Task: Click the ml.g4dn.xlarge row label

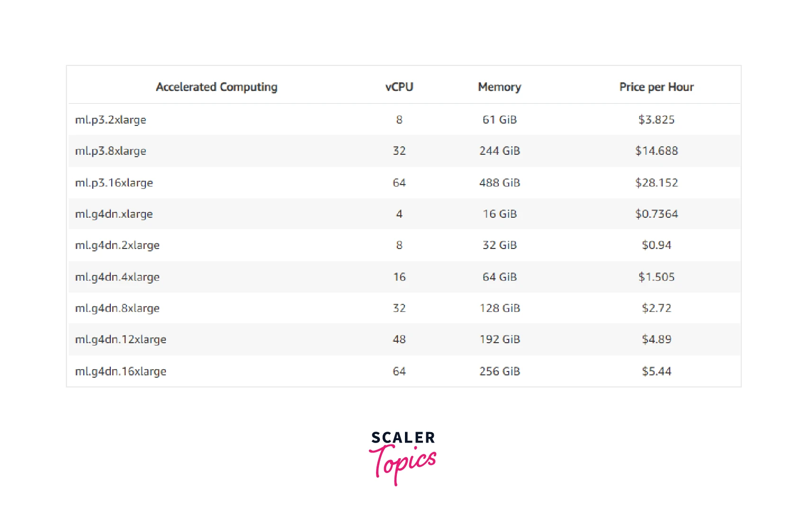Action: click(114, 214)
